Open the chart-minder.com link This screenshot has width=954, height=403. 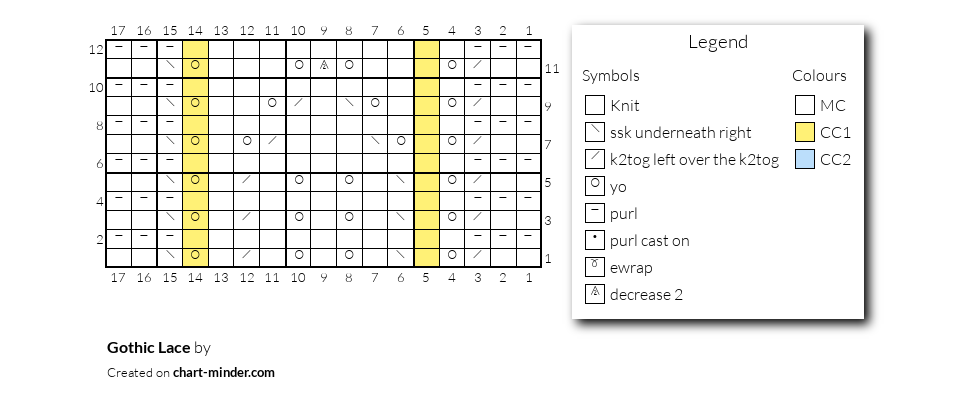pyautogui.click(x=223, y=373)
